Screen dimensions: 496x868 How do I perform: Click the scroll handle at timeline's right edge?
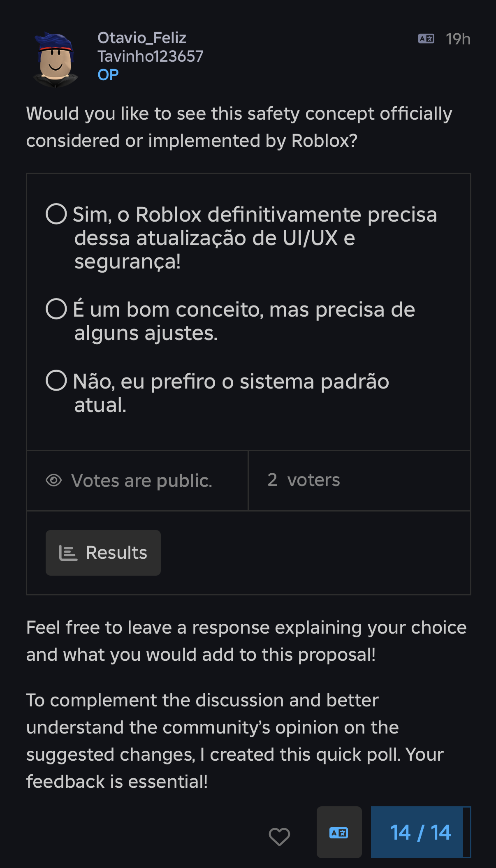467,832
